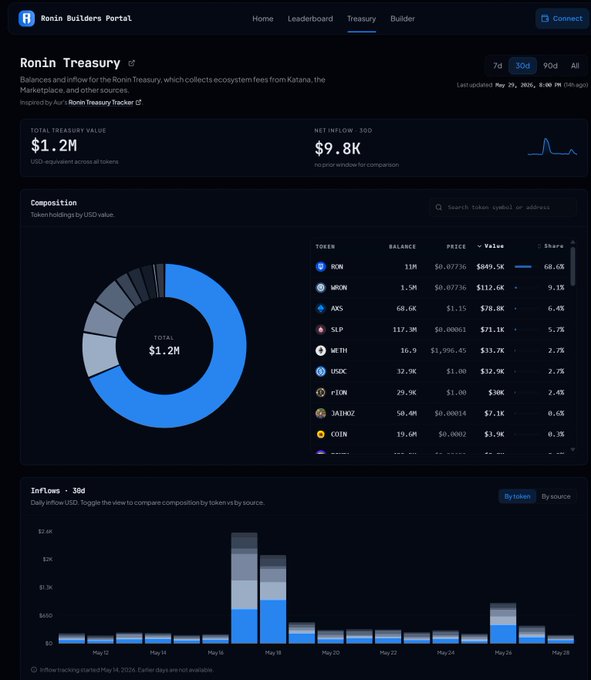Click the Ronin Builders Portal title text
Viewport: 591px width, 680px height.
[86, 18]
